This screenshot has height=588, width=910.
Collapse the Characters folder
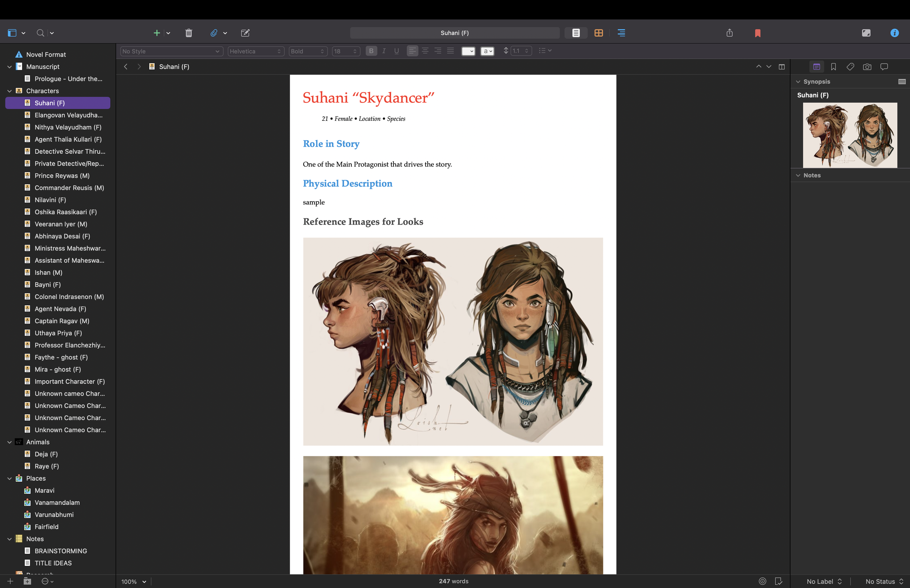(x=9, y=91)
